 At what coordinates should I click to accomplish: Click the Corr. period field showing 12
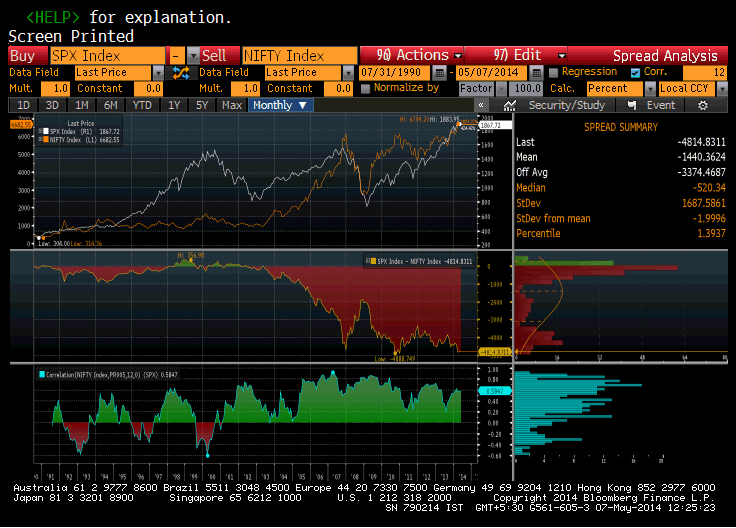(x=705, y=73)
